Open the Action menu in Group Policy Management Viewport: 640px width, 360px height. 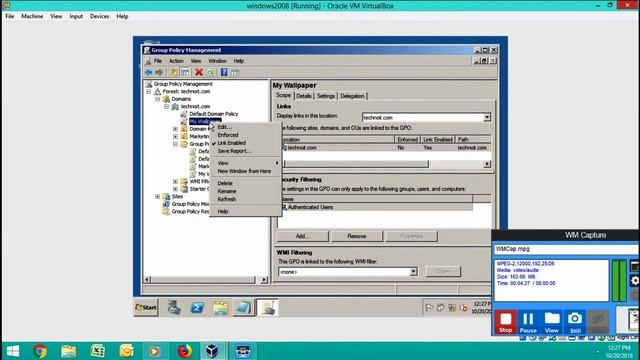(x=176, y=61)
